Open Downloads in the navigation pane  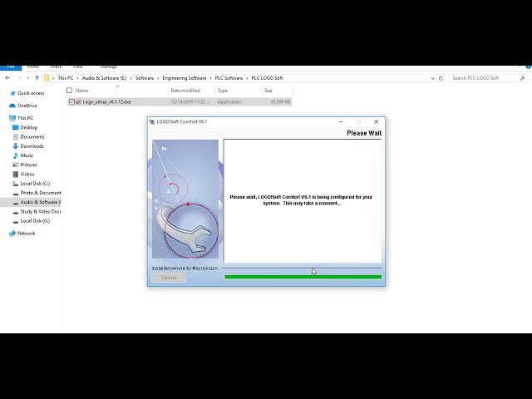point(32,146)
